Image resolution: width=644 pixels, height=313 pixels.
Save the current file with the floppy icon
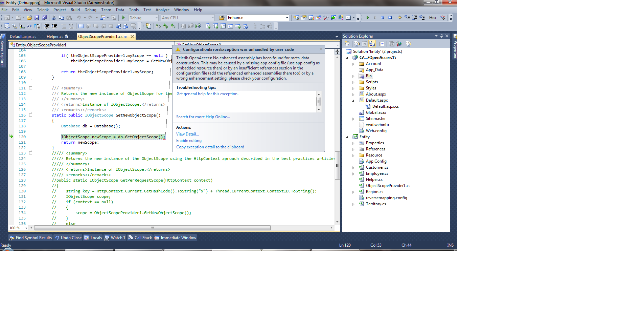point(37,18)
